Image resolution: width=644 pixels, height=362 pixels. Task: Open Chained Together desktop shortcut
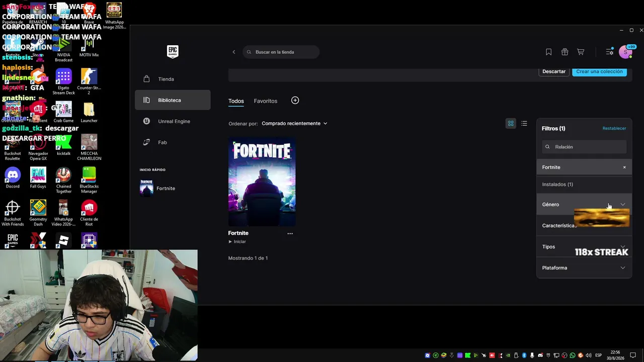(x=63, y=180)
